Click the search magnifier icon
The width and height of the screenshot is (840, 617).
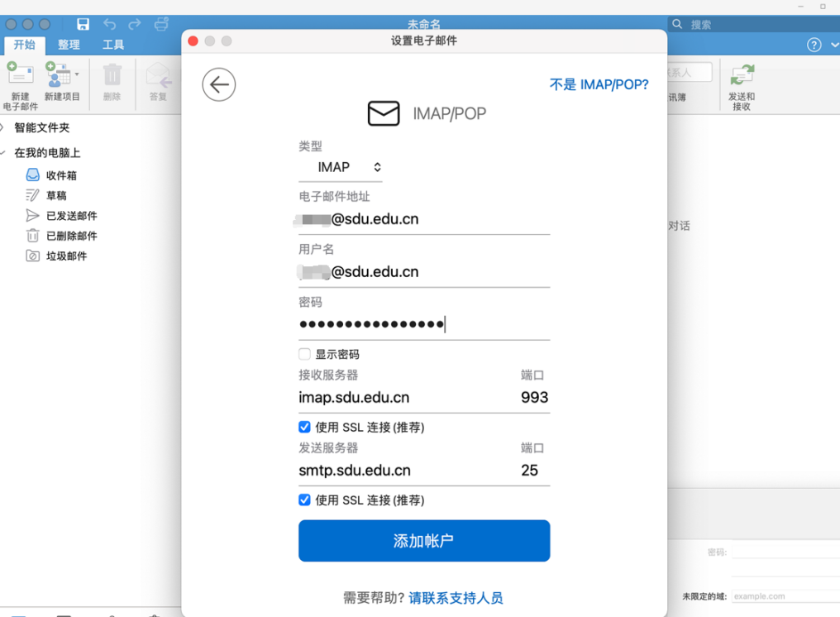point(677,24)
